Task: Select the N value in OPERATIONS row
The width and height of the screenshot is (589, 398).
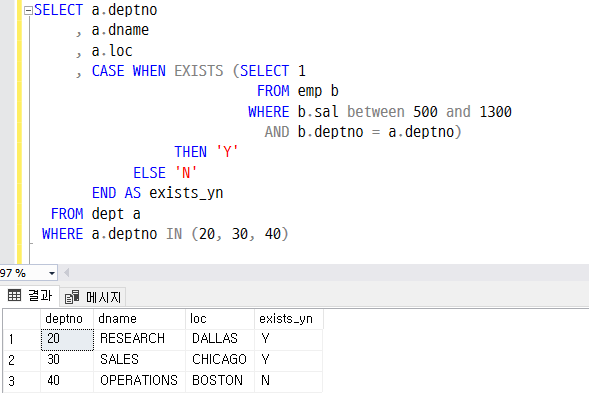Action: 288,381
